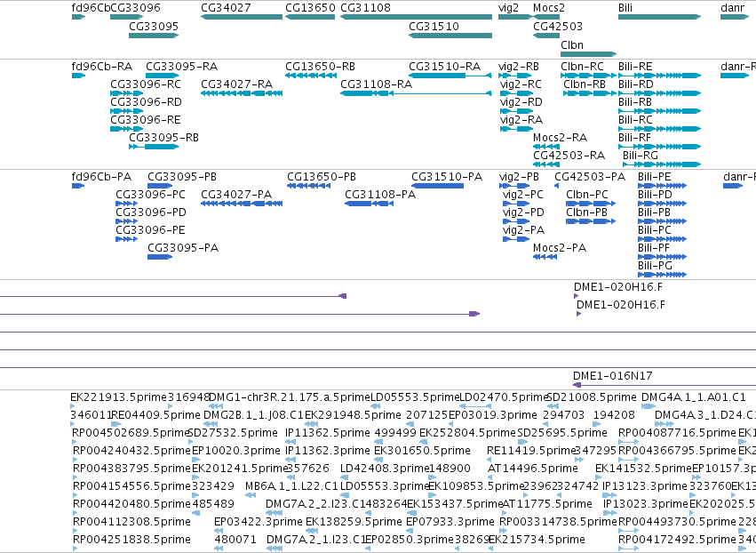Select transcript vig2-RD
The width and height of the screenshot is (756, 553).
click(521, 102)
